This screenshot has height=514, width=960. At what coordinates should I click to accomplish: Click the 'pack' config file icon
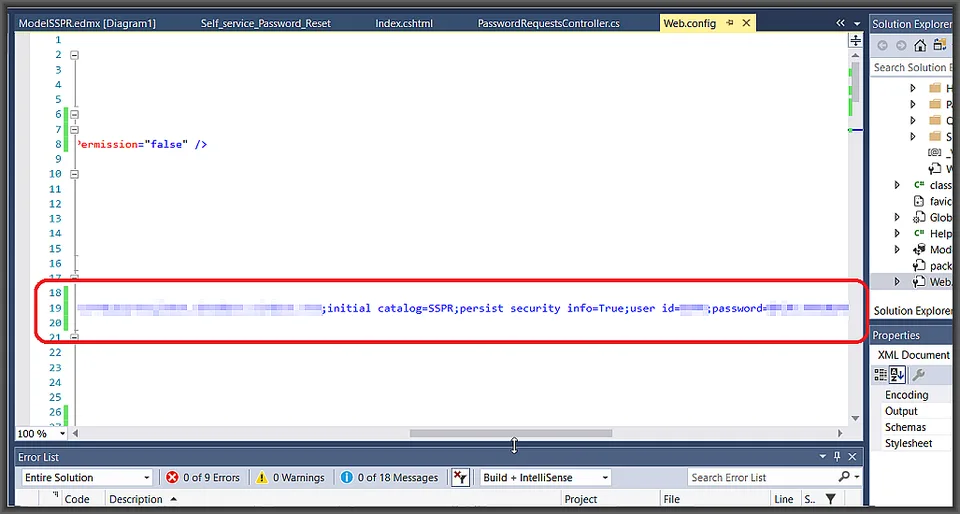pos(918,266)
